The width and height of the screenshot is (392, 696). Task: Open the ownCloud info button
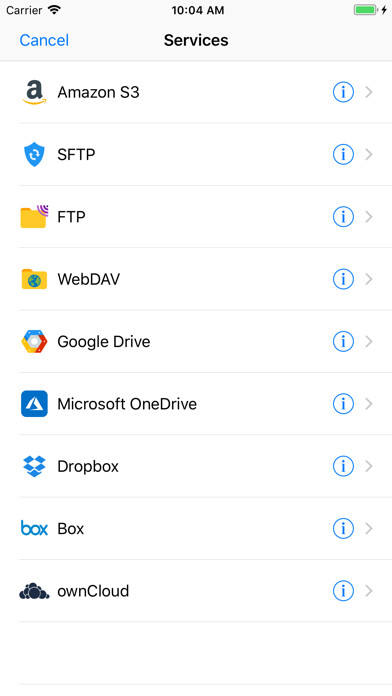click(343, 591)
